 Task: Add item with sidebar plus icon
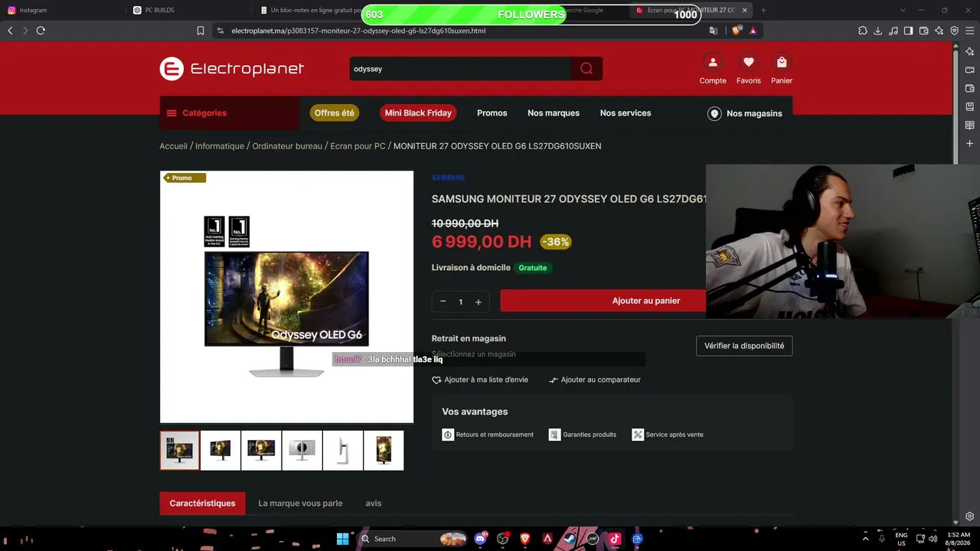(x=970, y=143)
